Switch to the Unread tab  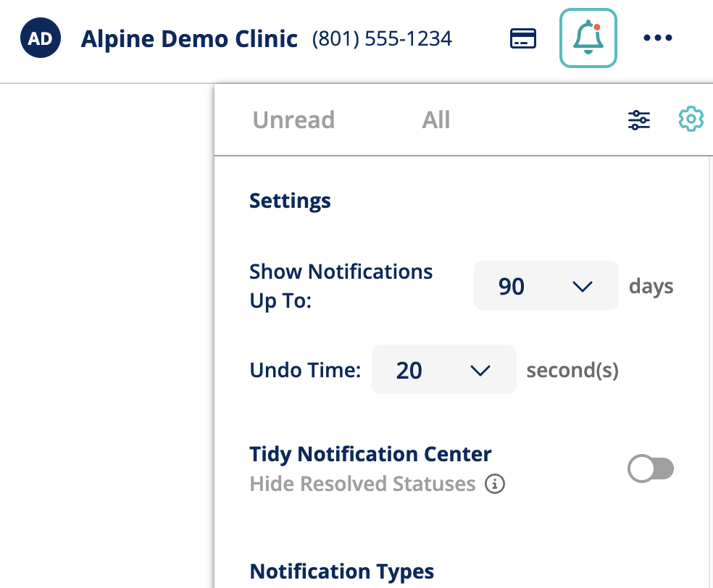coord(293,120)
